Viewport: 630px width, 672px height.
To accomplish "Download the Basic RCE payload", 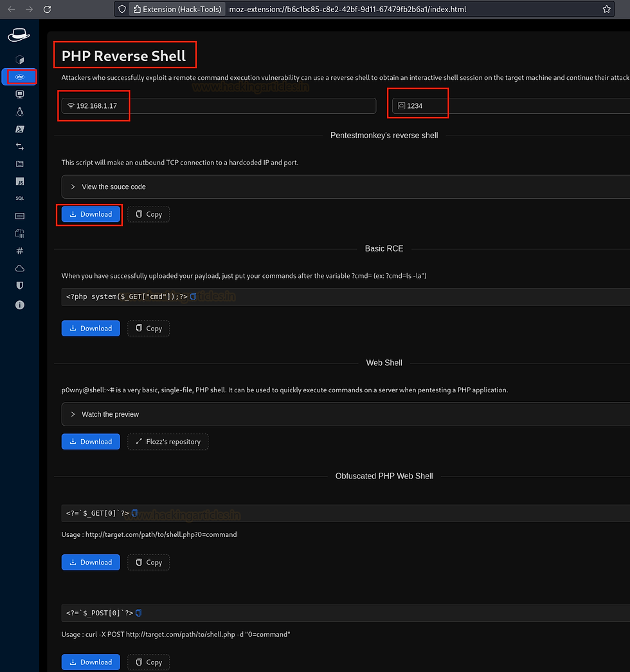I will tap(91, 329).
